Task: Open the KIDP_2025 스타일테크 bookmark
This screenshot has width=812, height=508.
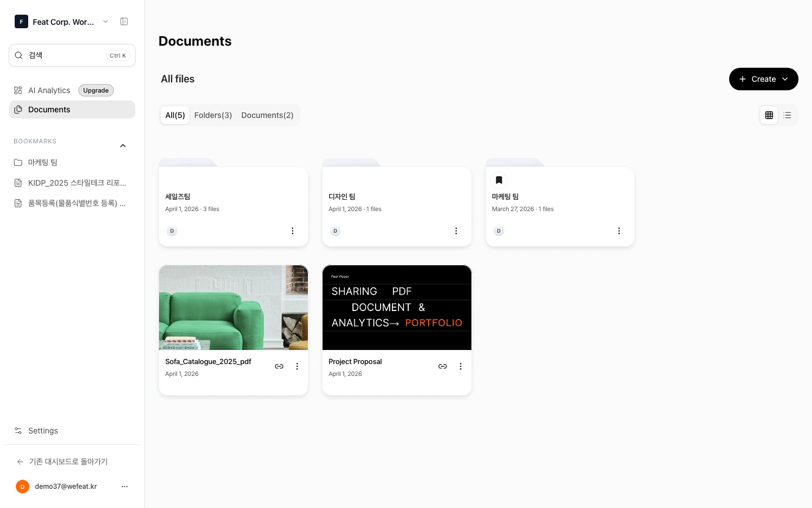Action: [x=72, y=183]
